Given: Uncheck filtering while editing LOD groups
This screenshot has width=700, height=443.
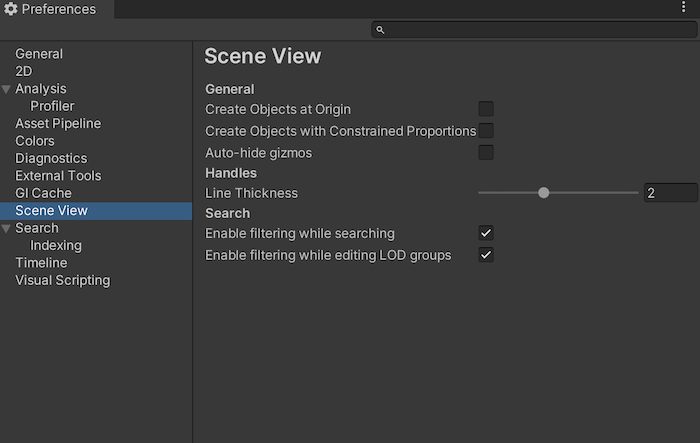Looking at the screenshot, I should click(x=486, y=255).
